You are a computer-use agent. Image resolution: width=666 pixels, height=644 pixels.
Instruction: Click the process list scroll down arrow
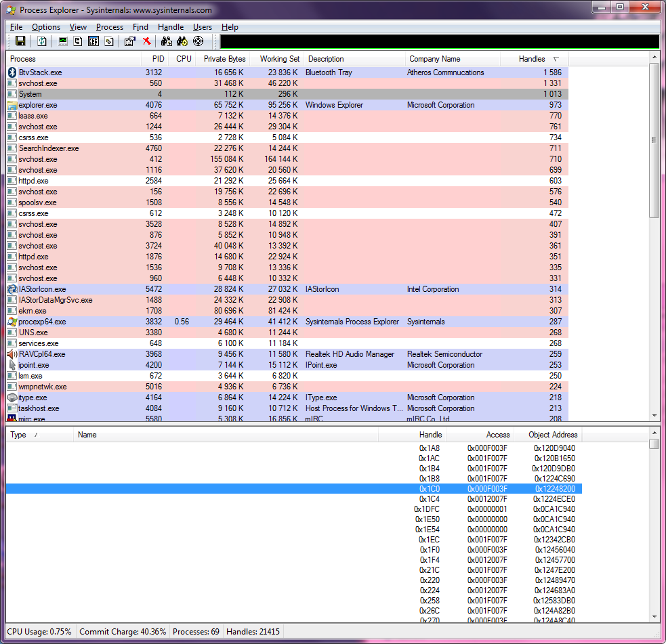click(654, 416)
